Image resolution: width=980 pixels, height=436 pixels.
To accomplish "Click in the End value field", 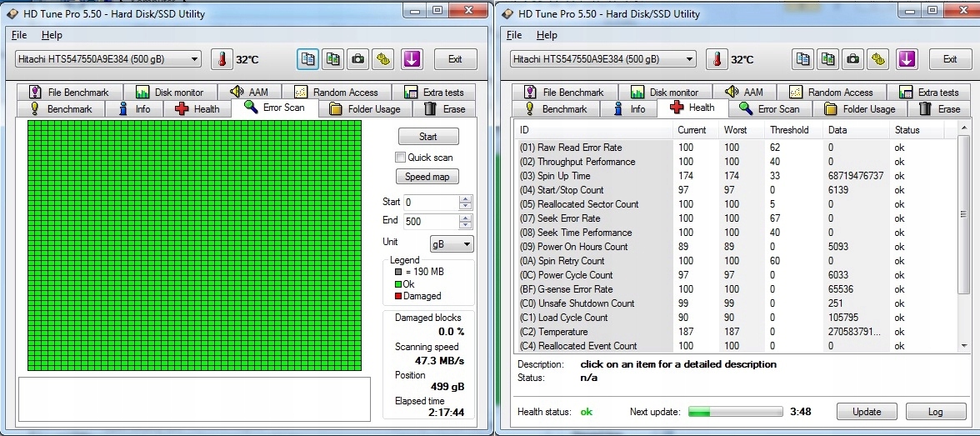I will (432, 222).
